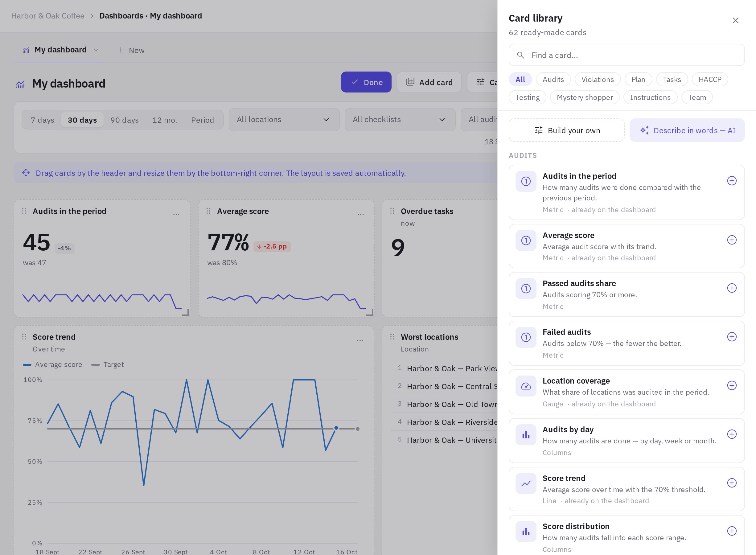Viewport: 756px width, 555px height.
Task: Close the Card library panel
Action: (735, 20)
